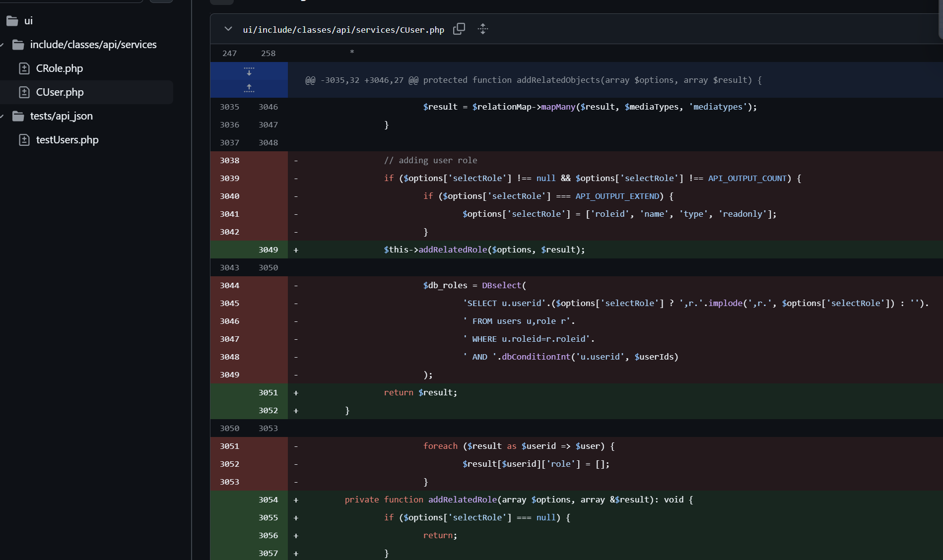
Task: Click added line number 3049
Action: point(269,249)
